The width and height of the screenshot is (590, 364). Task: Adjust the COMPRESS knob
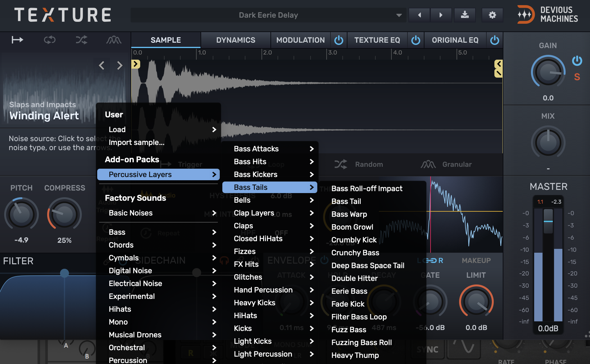coord(64,214)
